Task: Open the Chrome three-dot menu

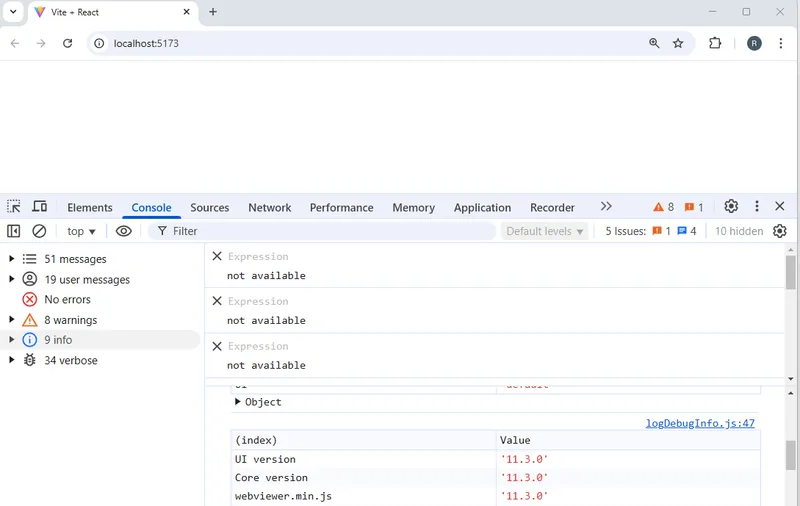Action: (781, 43)
